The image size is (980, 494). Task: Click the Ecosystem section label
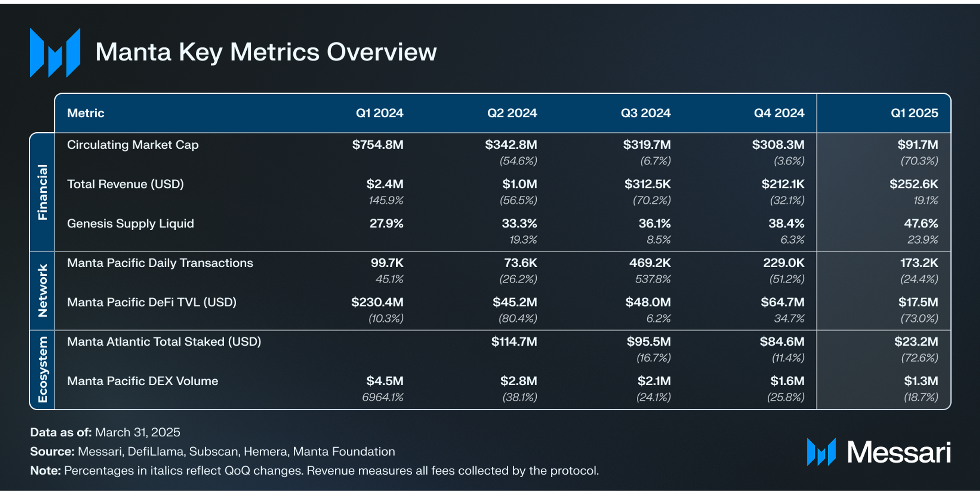point(43,370)
